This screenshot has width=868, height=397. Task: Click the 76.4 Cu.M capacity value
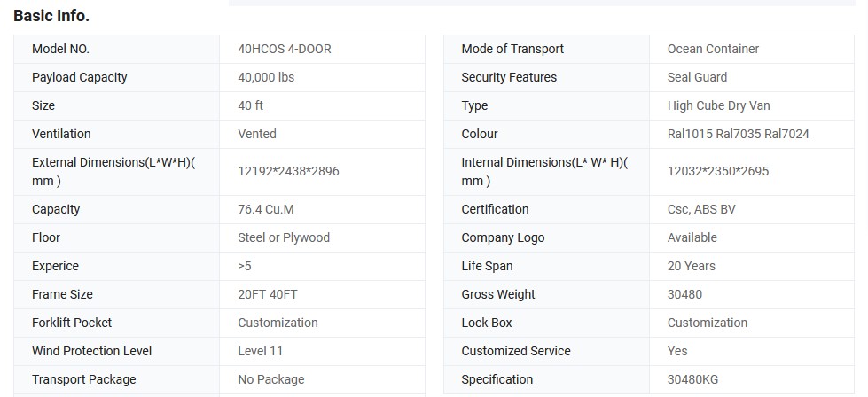[x=265, y=209]
